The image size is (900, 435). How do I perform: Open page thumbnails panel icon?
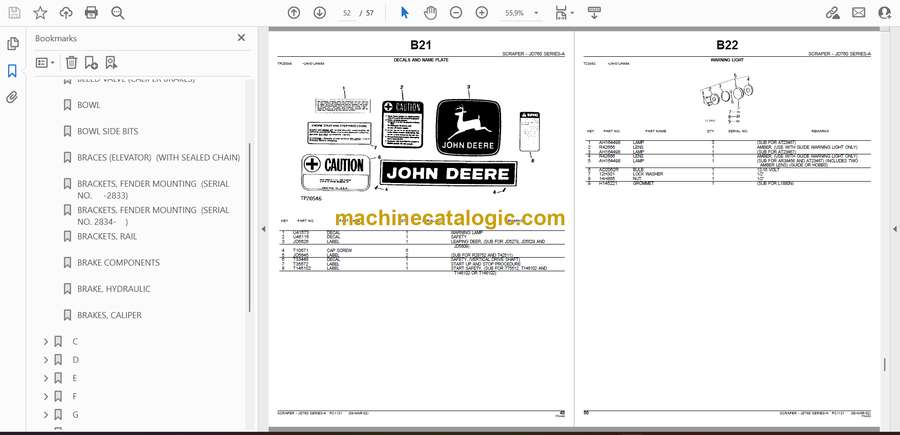pyautogui.click(x=13, y=44)
